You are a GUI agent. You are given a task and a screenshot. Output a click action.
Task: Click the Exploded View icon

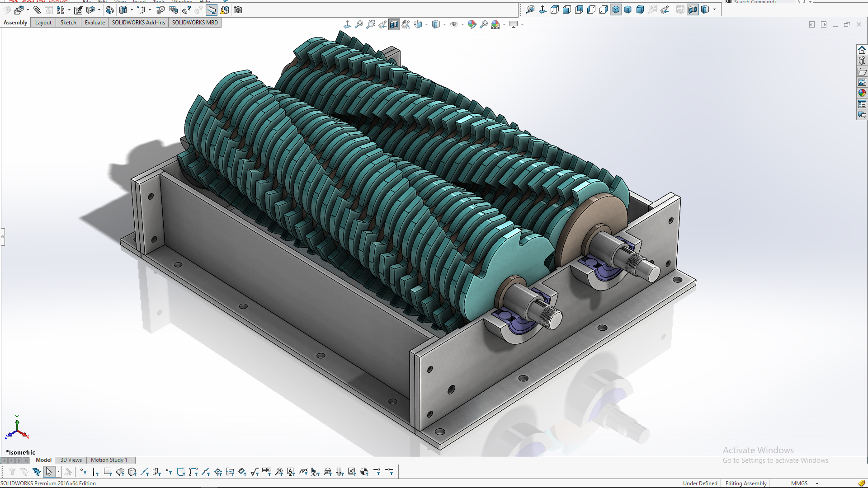(186, 10)
